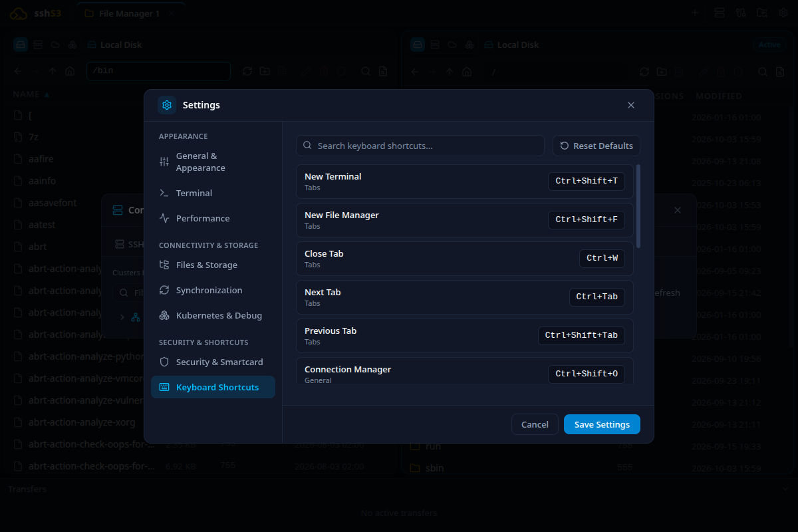This screenshot has height=532, width=798.
Task: Click the Save Settings button
Action: 602,424
